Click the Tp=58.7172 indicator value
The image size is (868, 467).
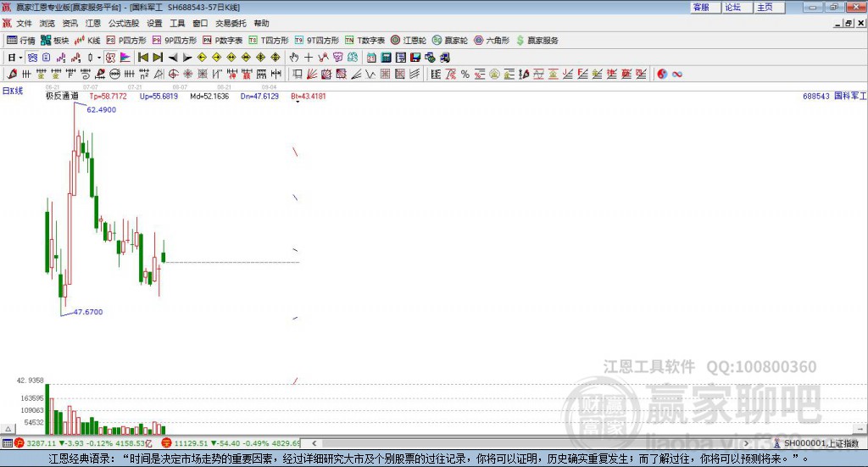[x=108, y=96]
